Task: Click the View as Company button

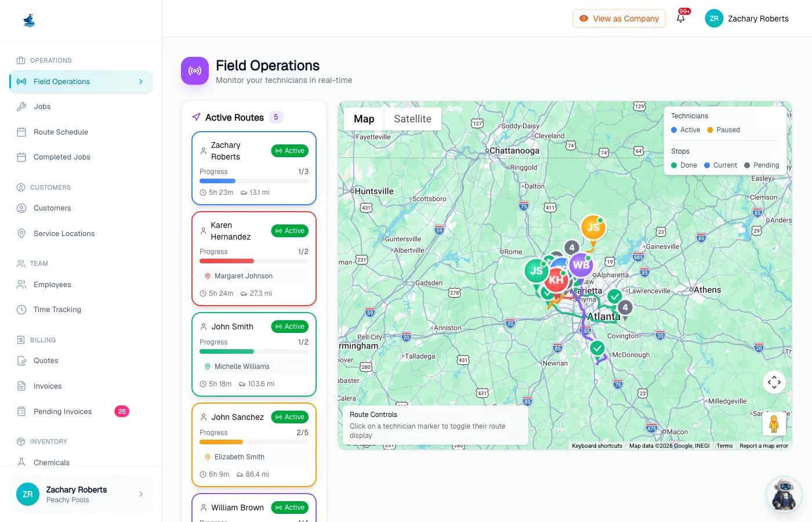Action: pyautogui.click(x=619, y=18)
